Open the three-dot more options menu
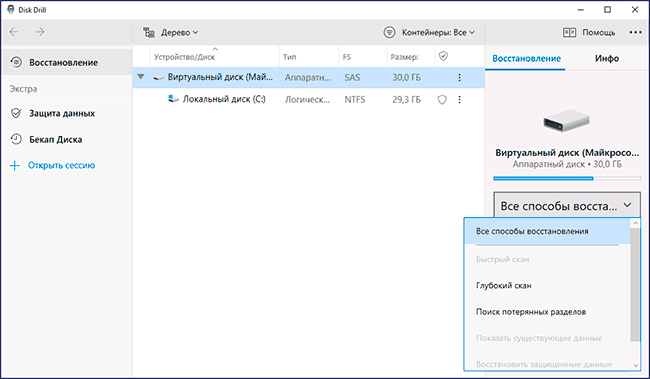 (635, 32)
